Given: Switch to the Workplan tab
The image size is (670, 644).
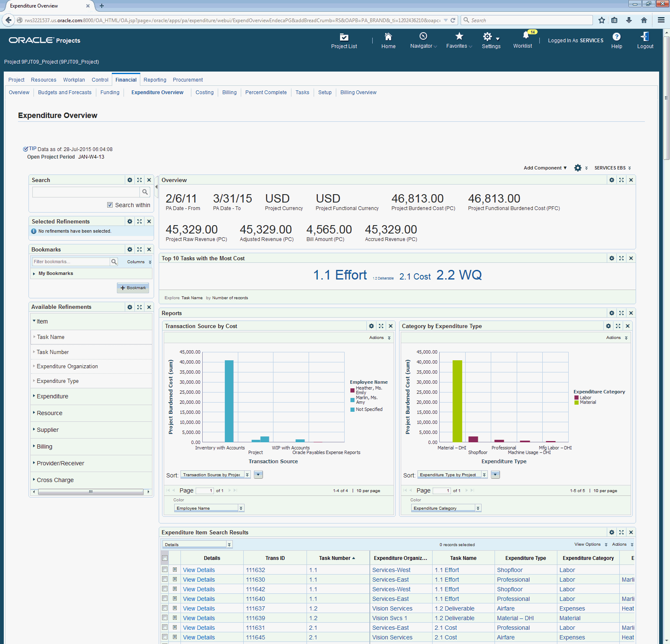Looking at the screenshot, I should (74, 80).
